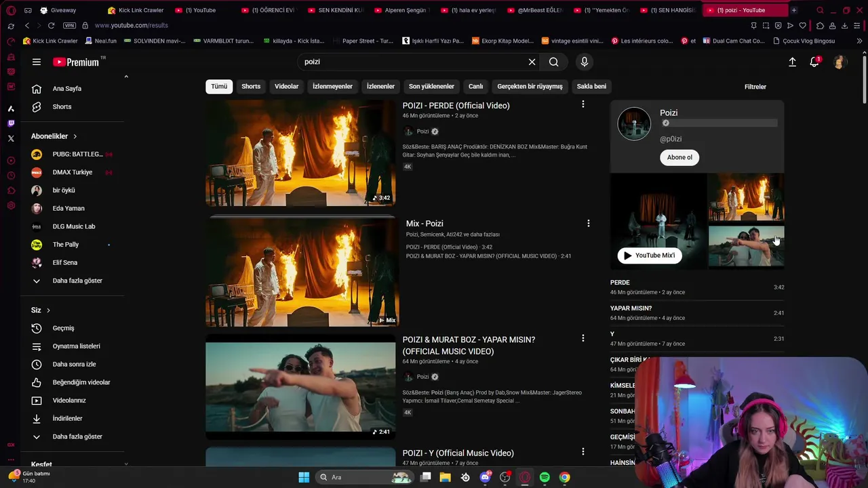The image size is (868, 488).
Task: Select the Sakla beni filter chip
Action: [591, 86]
